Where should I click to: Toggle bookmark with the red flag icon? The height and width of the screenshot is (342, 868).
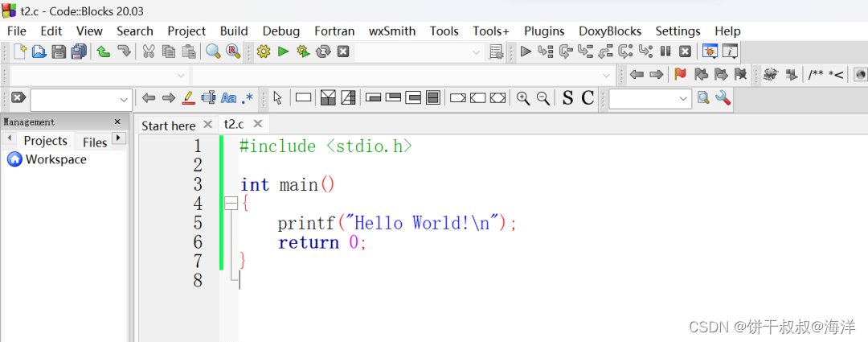pyautogui.click(x=681, y=74)
